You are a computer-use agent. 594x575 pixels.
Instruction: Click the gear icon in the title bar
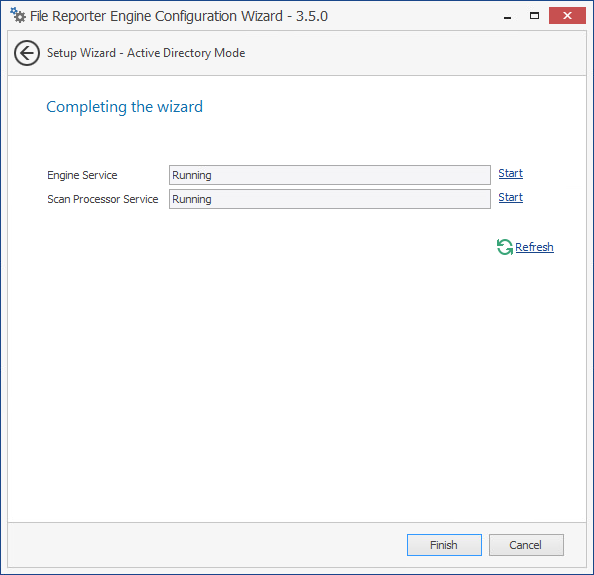point(18,16)
